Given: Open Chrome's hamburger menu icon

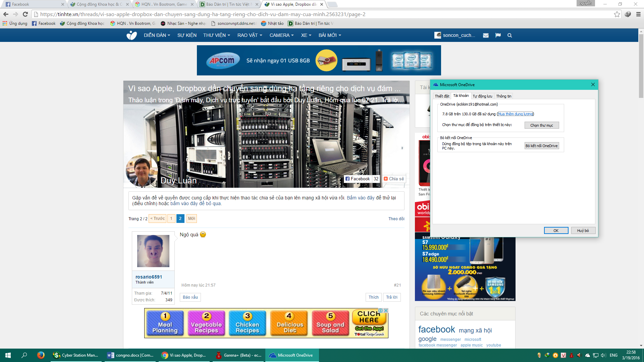Looking at the screenshot, I should click(638, 14).
